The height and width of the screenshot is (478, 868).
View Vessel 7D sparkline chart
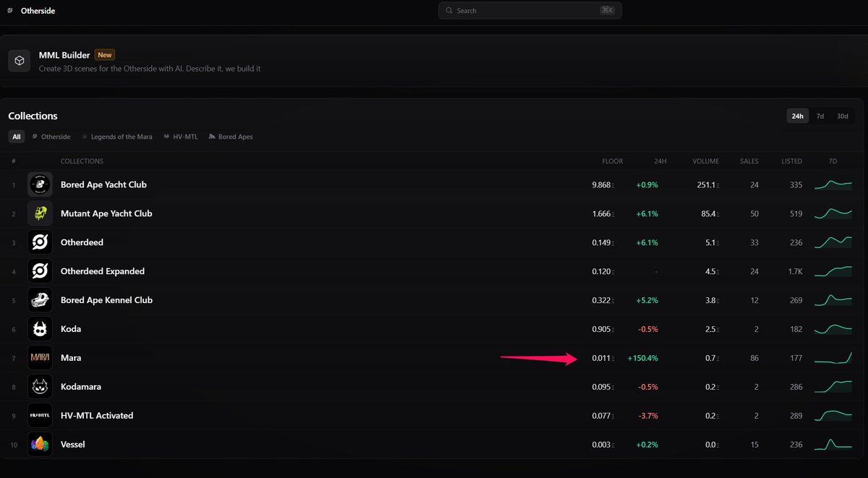tap(833, 444)
